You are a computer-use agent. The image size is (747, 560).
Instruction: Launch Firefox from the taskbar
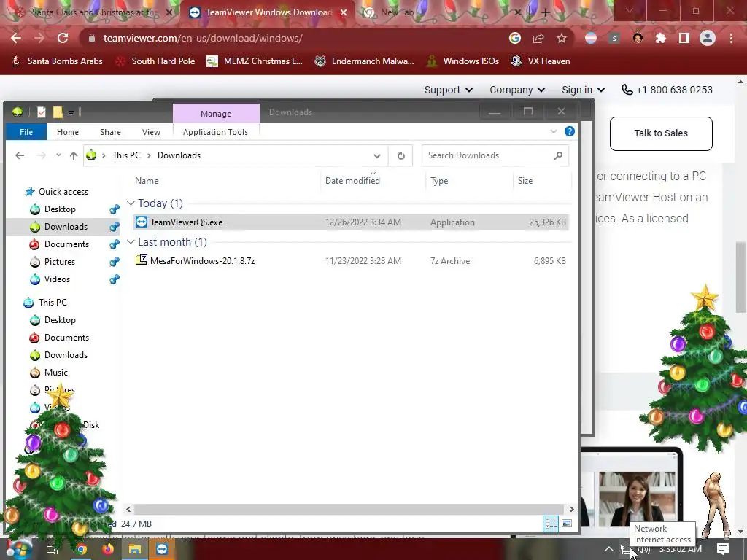(x=108, y=550)
